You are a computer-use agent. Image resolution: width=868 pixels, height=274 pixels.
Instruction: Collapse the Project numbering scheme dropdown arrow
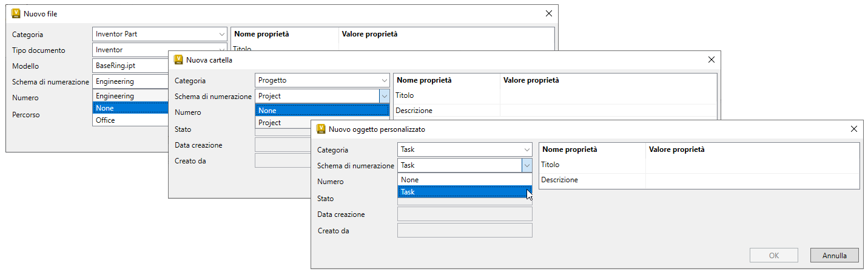[383, 96]
